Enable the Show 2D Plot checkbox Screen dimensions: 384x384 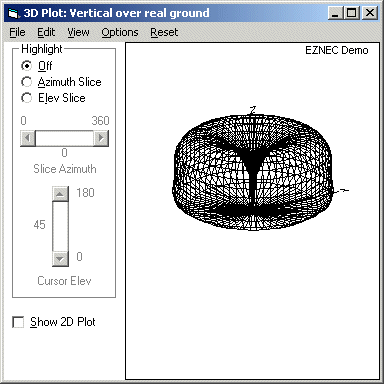click(x=18, y=322)
